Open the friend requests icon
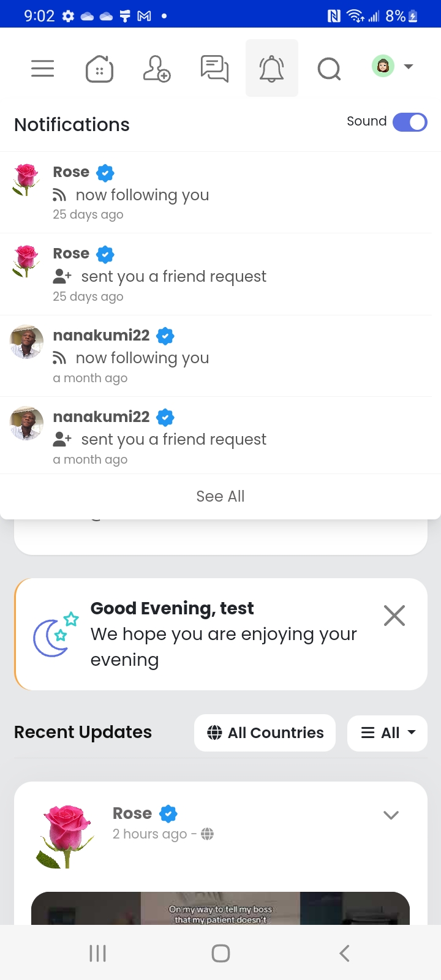Viewport: 441px width, 980px height. tap(156, 68)
